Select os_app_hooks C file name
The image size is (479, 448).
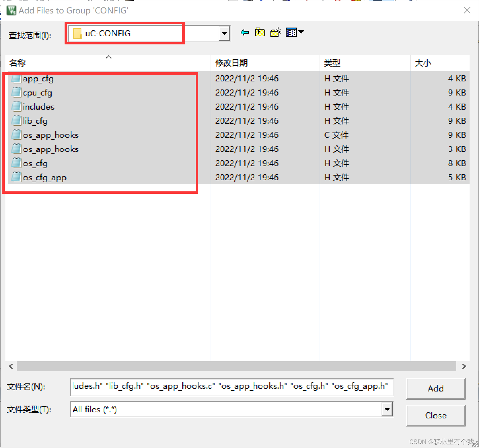[50, 135]
